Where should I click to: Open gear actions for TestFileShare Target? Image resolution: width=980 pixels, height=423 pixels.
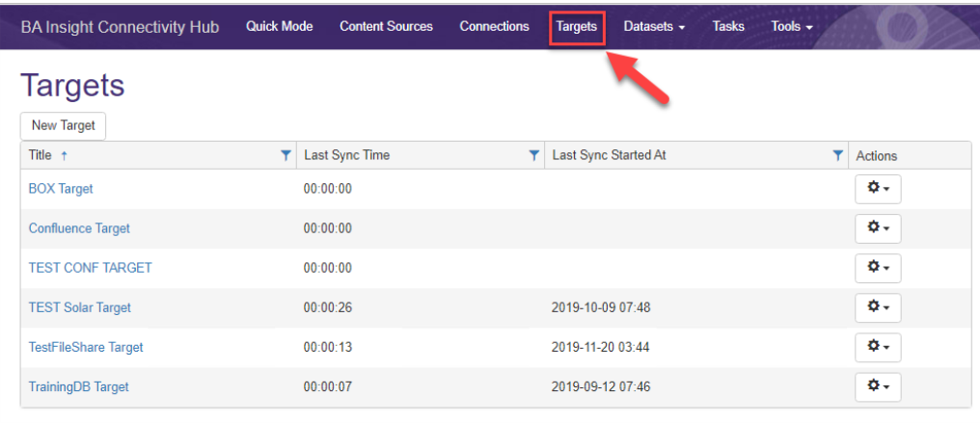[877, 347]
